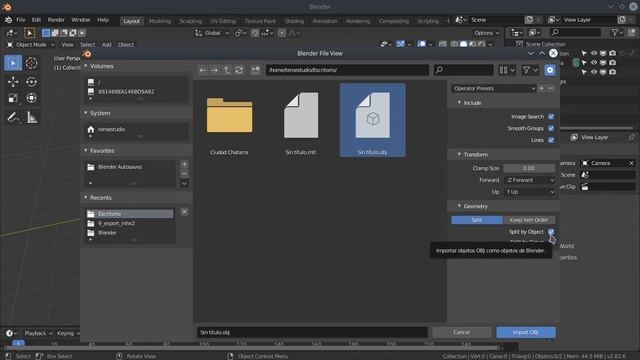The image size is (640, 360).
Task: Open the outliner filter funnel
Action: [x=617, y=32]
